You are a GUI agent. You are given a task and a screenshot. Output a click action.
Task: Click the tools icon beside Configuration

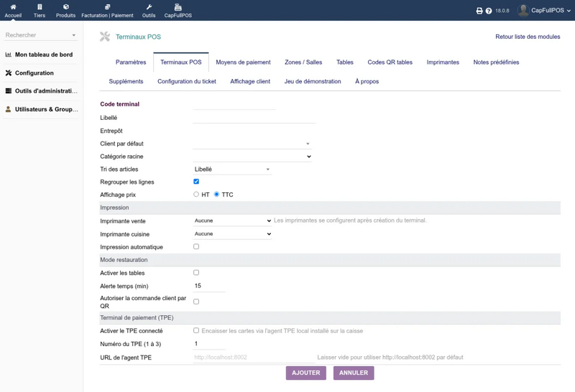point(9,73)
